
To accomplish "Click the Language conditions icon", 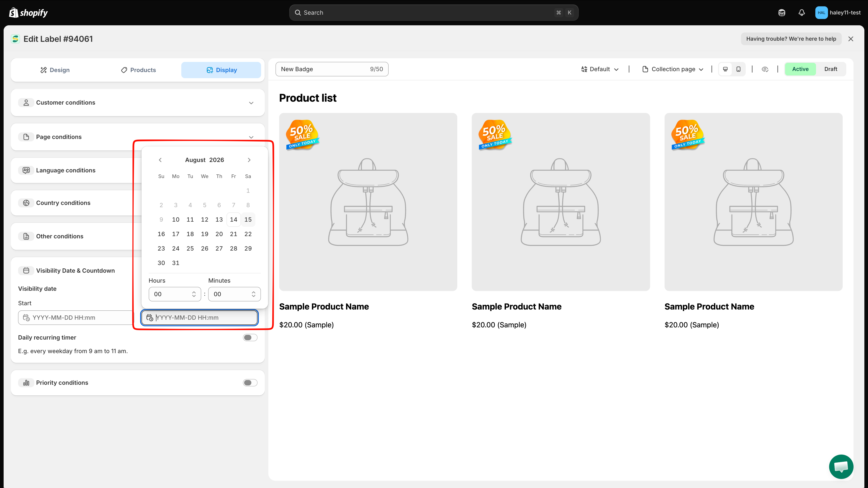I will [x=26, y=170].
